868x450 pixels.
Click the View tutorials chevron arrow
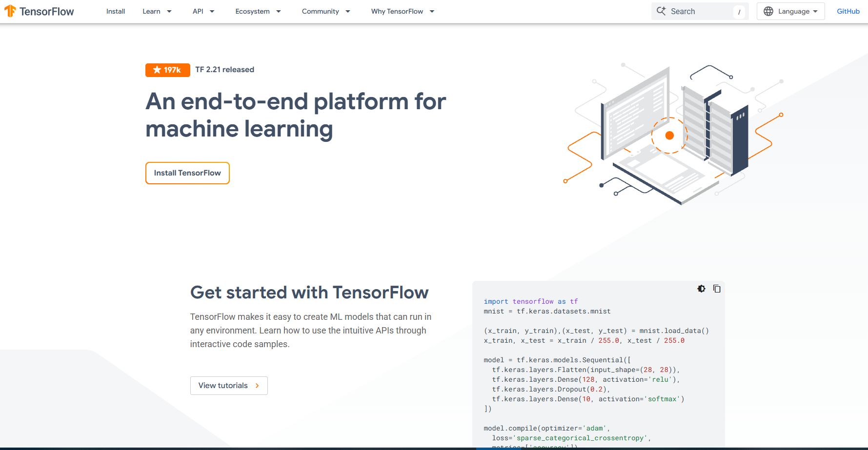[257, 386]
